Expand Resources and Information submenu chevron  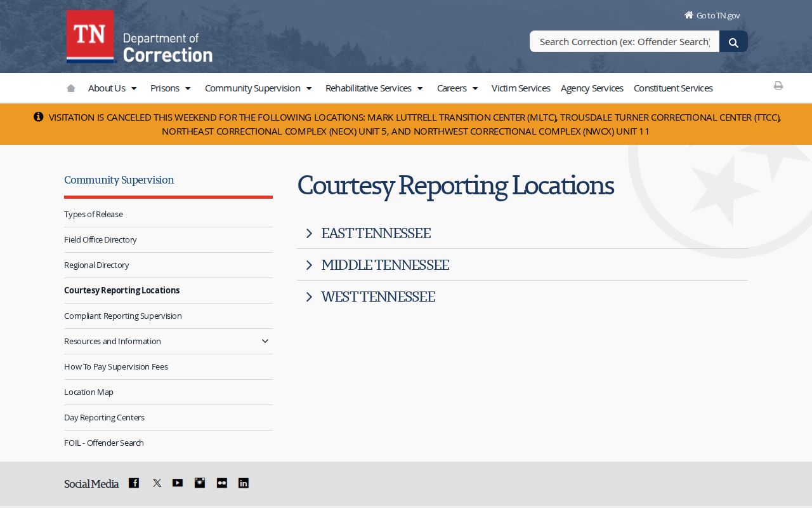click(265, 341)
